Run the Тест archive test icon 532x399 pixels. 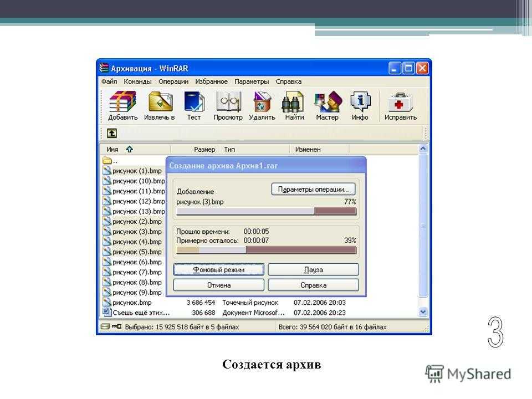pos(194,106)
